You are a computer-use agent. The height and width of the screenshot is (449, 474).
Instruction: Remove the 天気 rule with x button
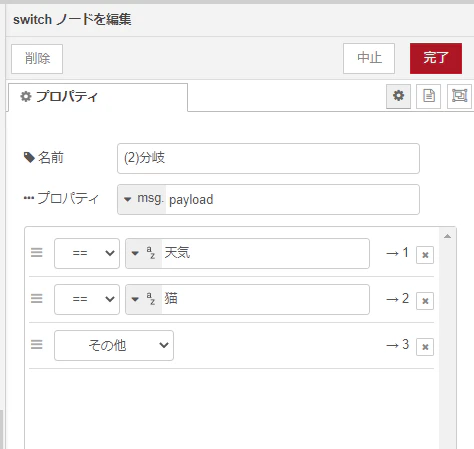(x=425, y=255)
